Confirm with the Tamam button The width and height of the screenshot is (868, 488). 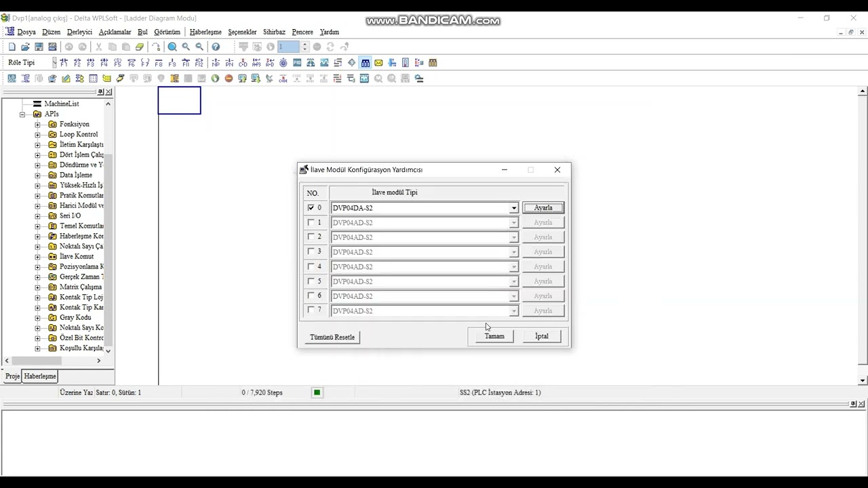pyautogui.click(x=494, y=336)
